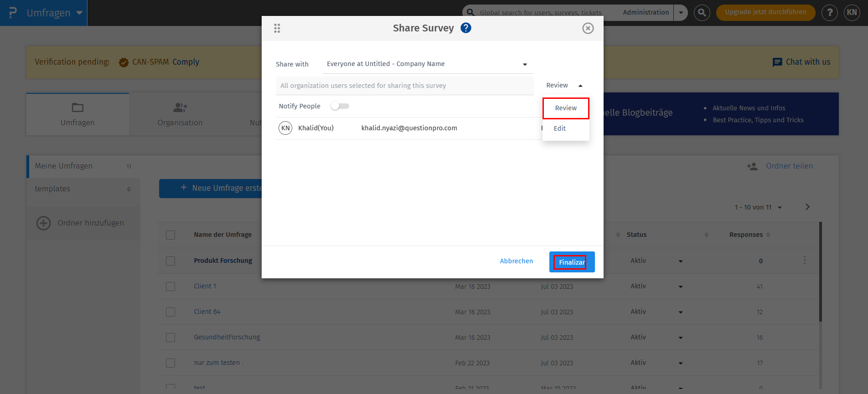
Task: Open the header help question mark
Action: click(x=830, y=13)
